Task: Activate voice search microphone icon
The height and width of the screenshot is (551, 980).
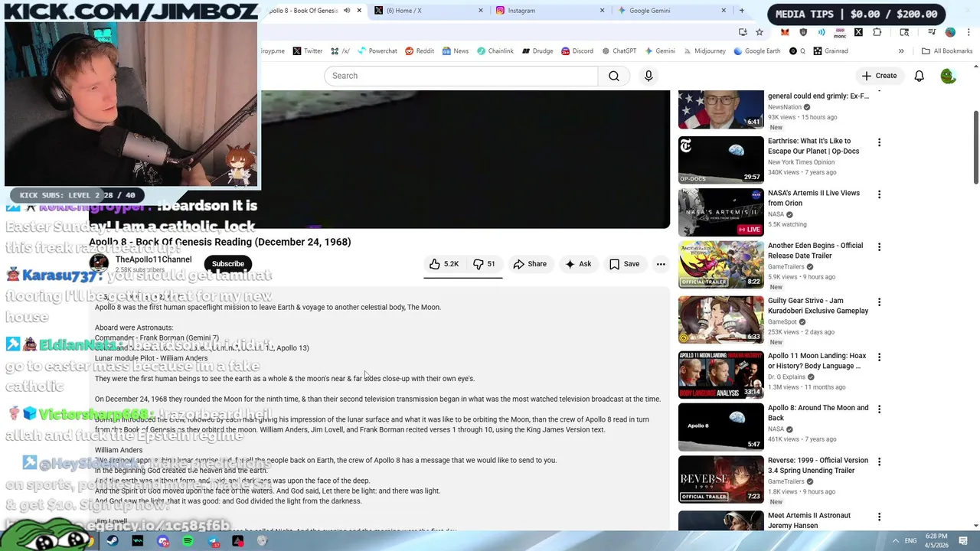Action: pyautogui.click(x=648, y=76)
